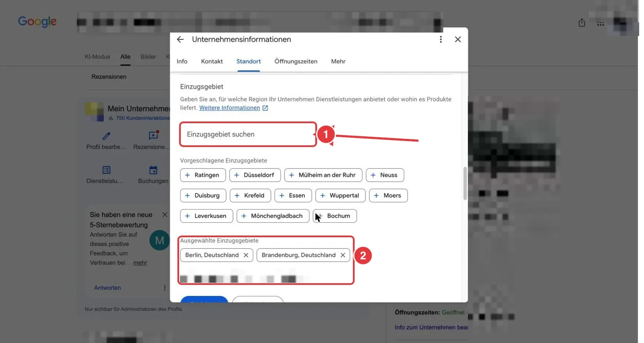The width and height of the screenshot is (644, 343).
Task: Add Moers as a service area
Action: coord(388,195)
